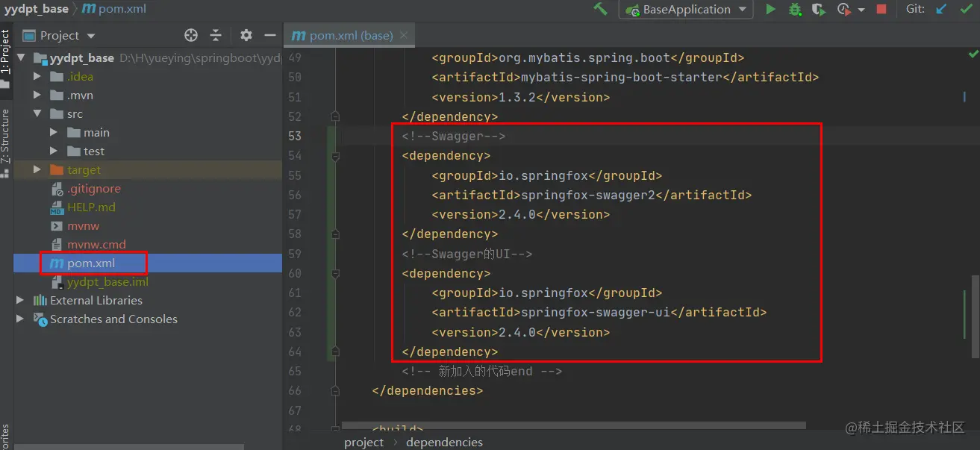The height and width of the screenshot is (450, 980).
Task: Open Project panel gear settings
Action: [246, 35]
